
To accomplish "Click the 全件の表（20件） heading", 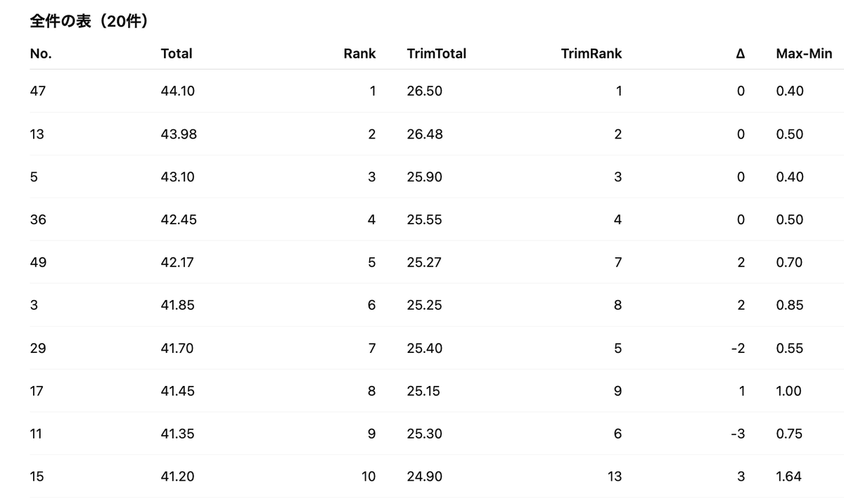I will 89,22.
